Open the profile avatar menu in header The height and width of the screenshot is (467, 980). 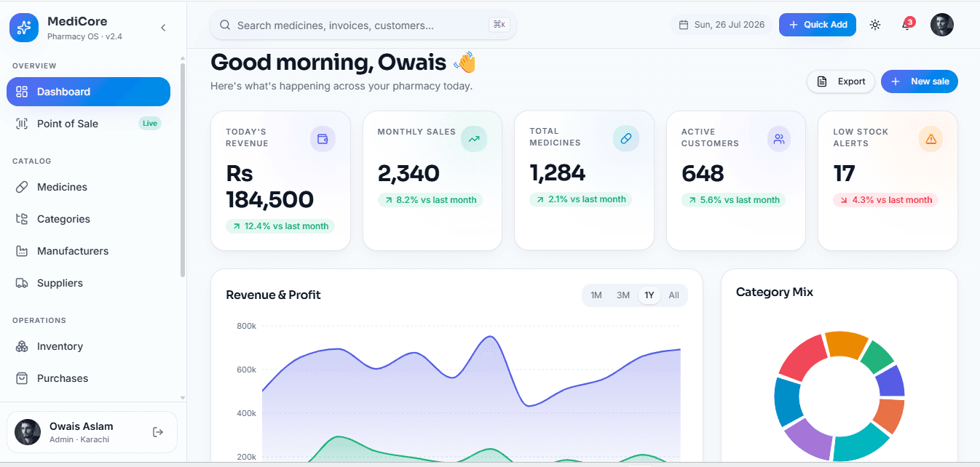click(942, 25)
